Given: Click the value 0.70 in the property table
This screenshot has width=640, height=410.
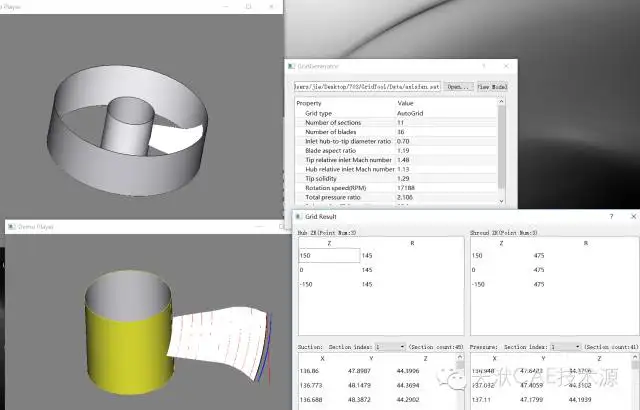Looking at the screenshot, I should 403,141.
